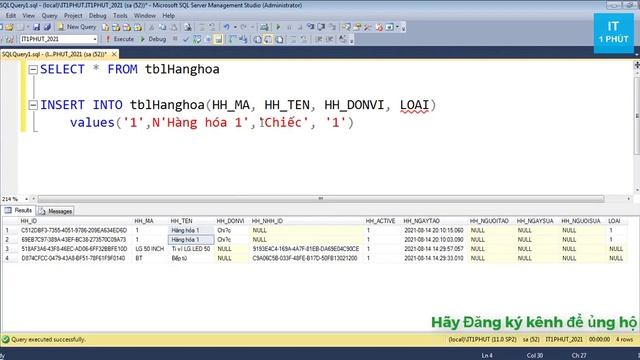The width and height of the screenshot is (640, 360).
Task: Select Results to Text icon
Action: tap(258, 40)
